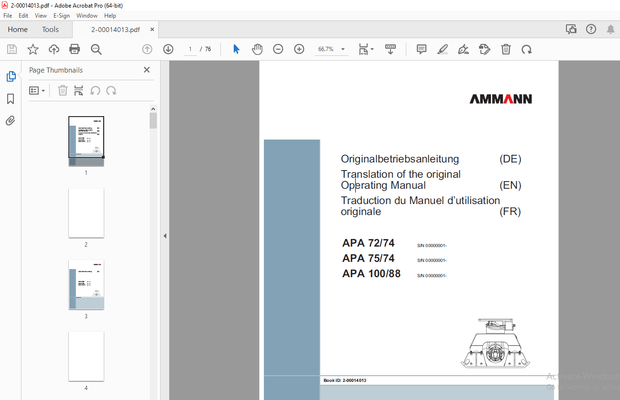620x400 pixels.
Task: Collapse the navigation pane arrow
Action: click(165, 236)
